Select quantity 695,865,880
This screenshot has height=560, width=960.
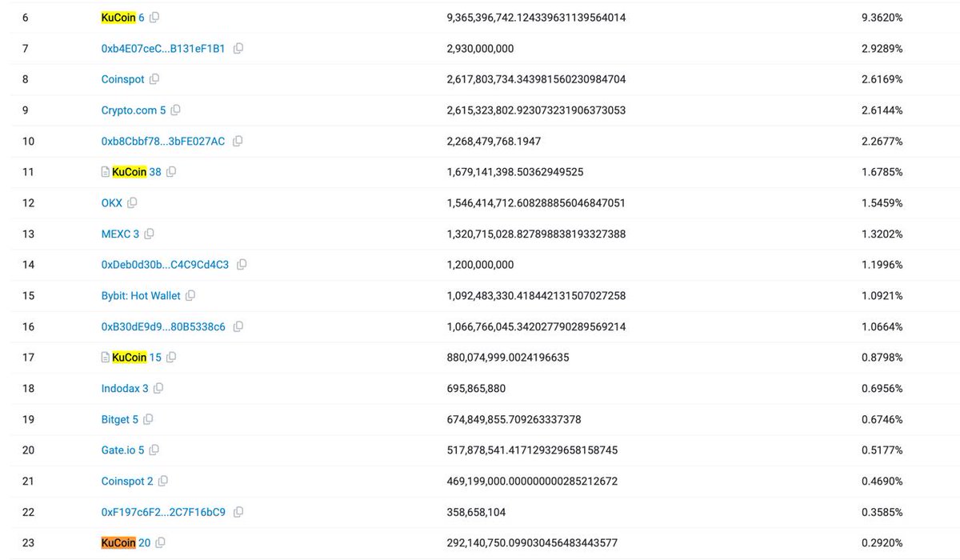click(476, 389)
